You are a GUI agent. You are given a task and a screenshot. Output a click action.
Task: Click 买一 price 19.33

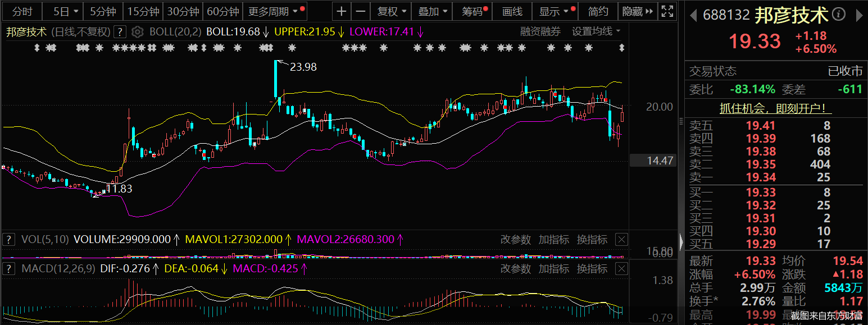pos(761,193)
